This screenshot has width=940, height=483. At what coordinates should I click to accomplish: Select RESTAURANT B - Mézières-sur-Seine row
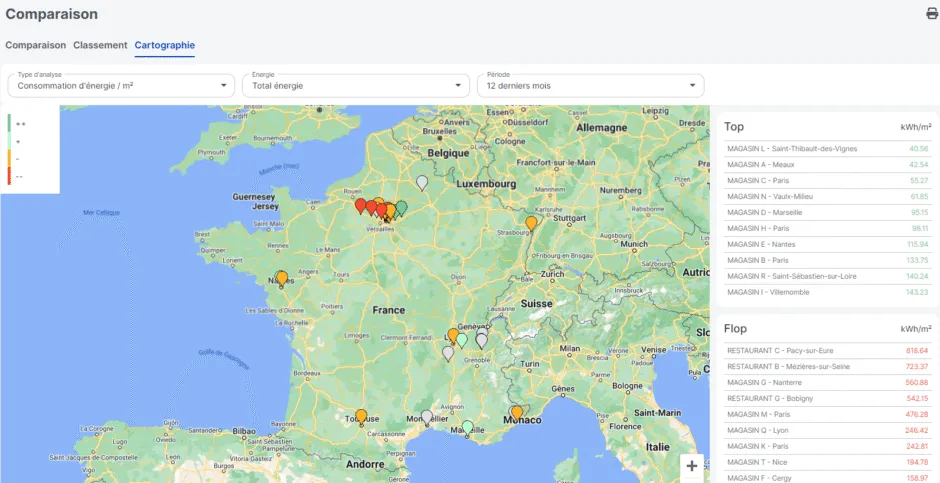pyautogui.click(x=827, y=367)
